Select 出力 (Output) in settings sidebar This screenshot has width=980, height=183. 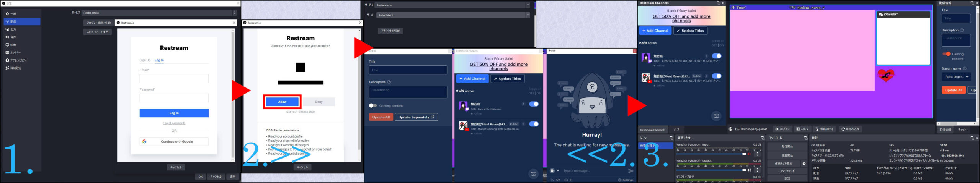(22, 29)
